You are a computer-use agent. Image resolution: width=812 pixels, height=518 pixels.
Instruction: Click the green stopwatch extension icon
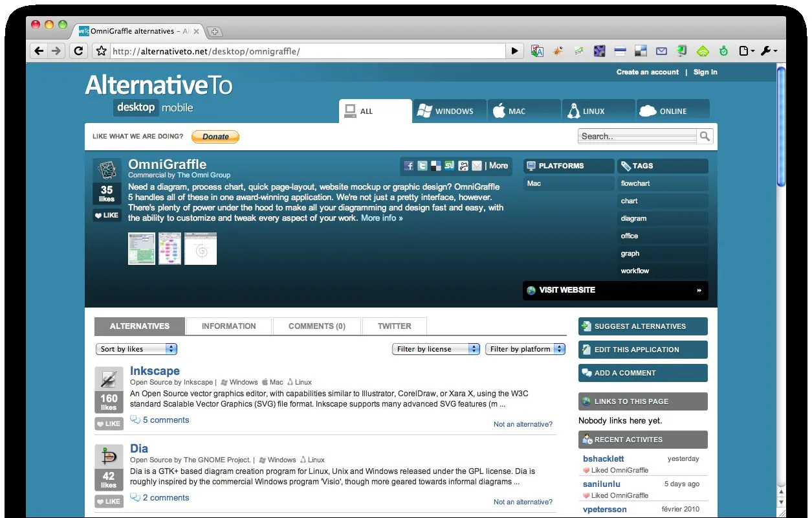tap(723, 51)
